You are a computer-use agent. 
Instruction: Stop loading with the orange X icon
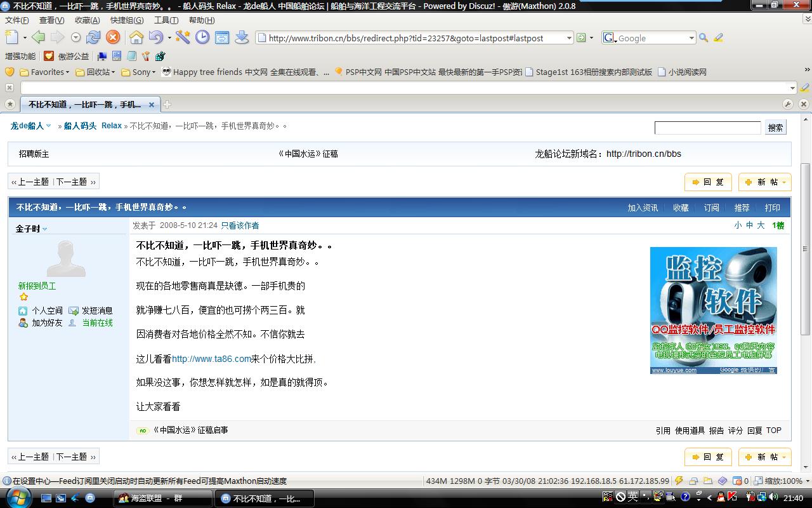click(112, 37)
